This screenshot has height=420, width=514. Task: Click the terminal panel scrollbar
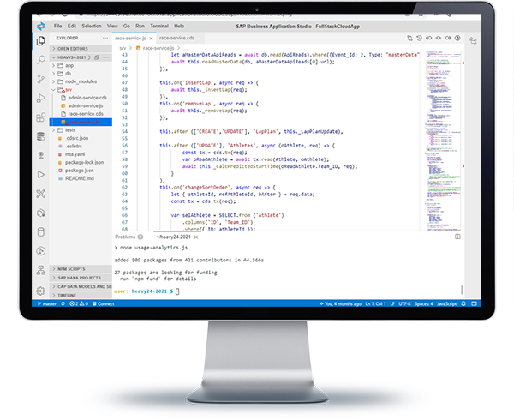click(x=462, y=290)
